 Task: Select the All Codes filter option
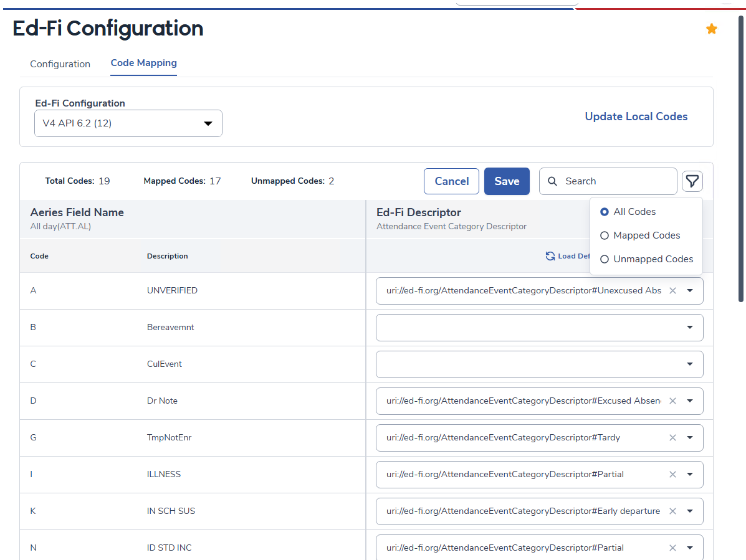pyautogui.click(x=628, y=212)
